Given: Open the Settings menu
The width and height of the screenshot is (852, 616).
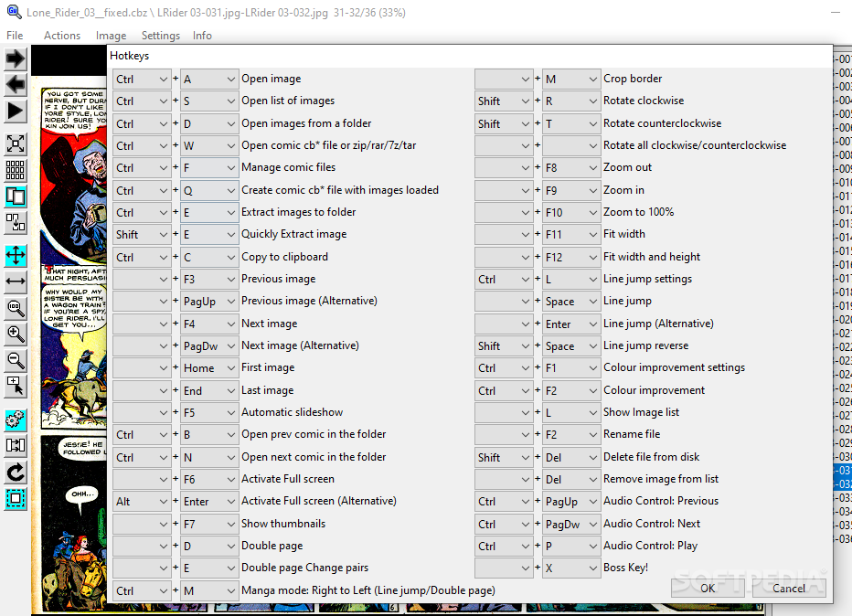Looking at the screenshot, I should [160, 36].
